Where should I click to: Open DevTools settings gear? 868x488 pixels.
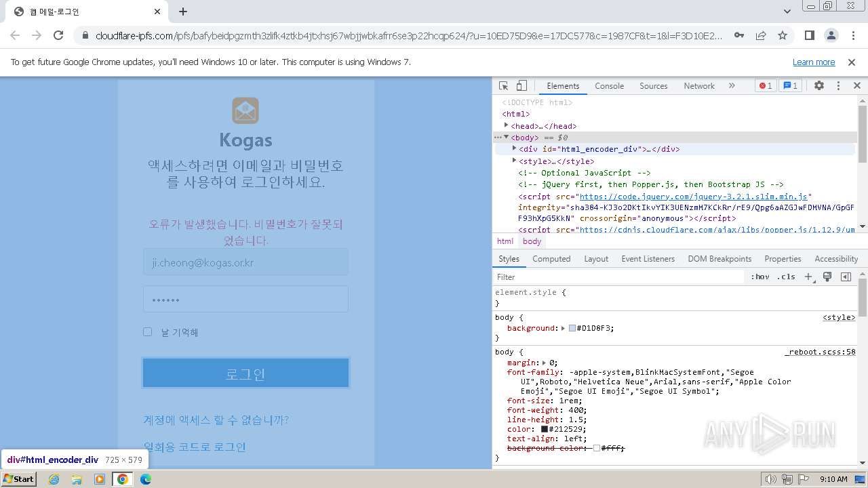[819, 86]
